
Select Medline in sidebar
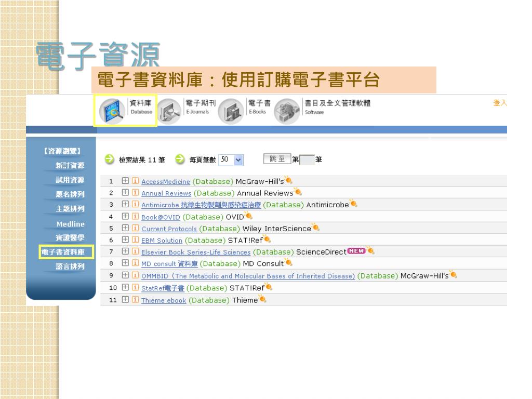(70, 224)
